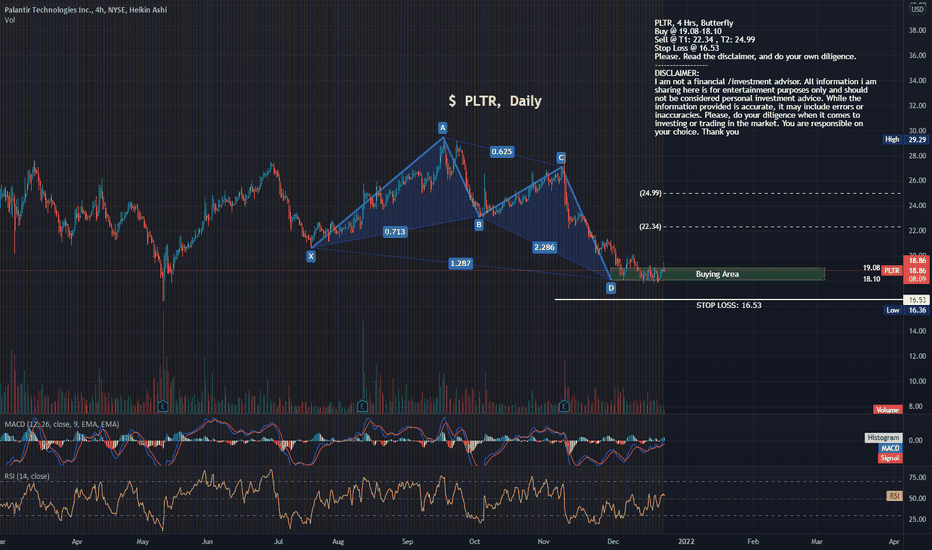Click the red PLTR price tag
The height and width of the screenshot is (550, 932).
(892, 271)
